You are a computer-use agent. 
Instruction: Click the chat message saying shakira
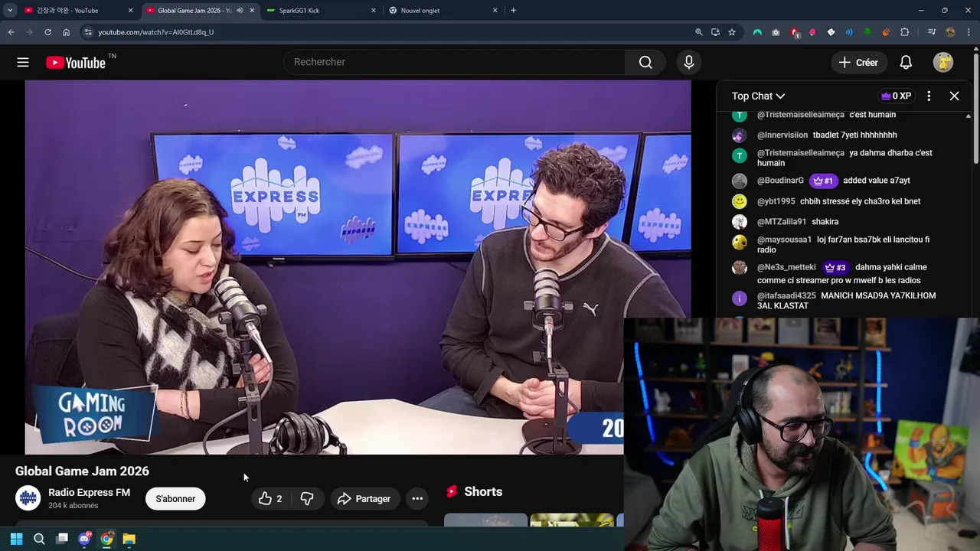pyautogui.click(x=825, y=222)
